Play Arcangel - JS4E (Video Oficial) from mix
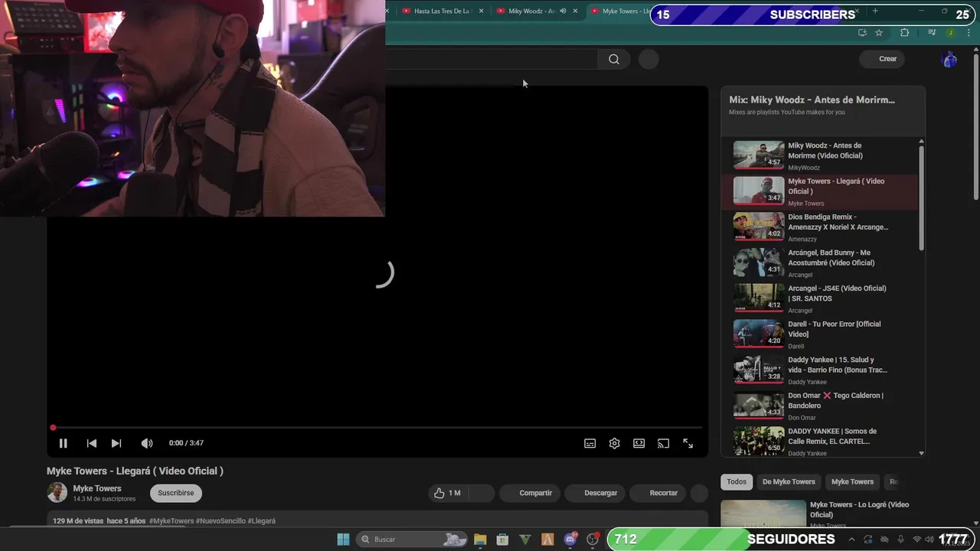980x551 pixels. (819, 298)
